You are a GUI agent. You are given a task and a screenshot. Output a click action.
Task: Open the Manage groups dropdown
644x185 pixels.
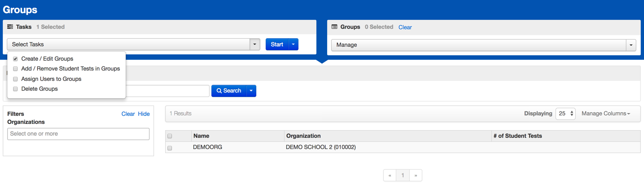click(x=631, y=45)
